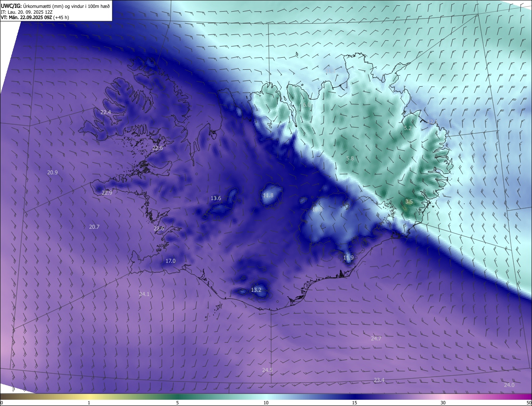The image size is (532, 406).
Task: Click the colour scale tick label 30
Action: pyautogui.click(x=443, y=403)
